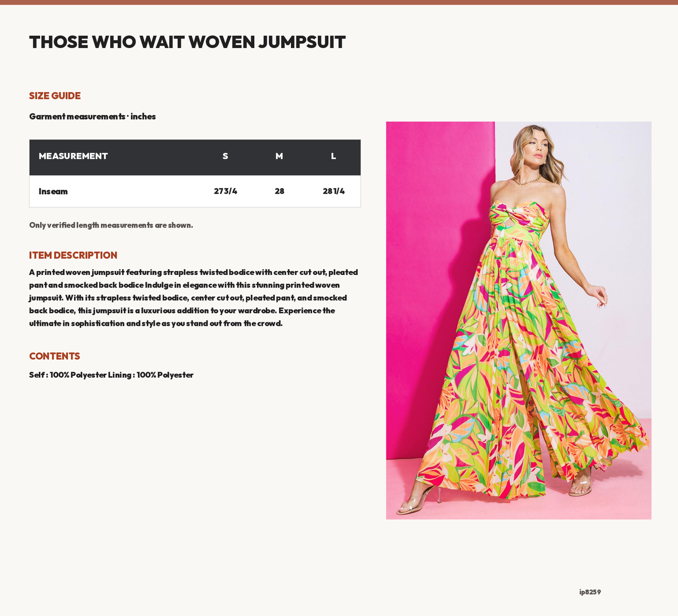Click the 'ITEM DESCRIPTION' heading
The image size is (678, 616).
pos(73,255)
